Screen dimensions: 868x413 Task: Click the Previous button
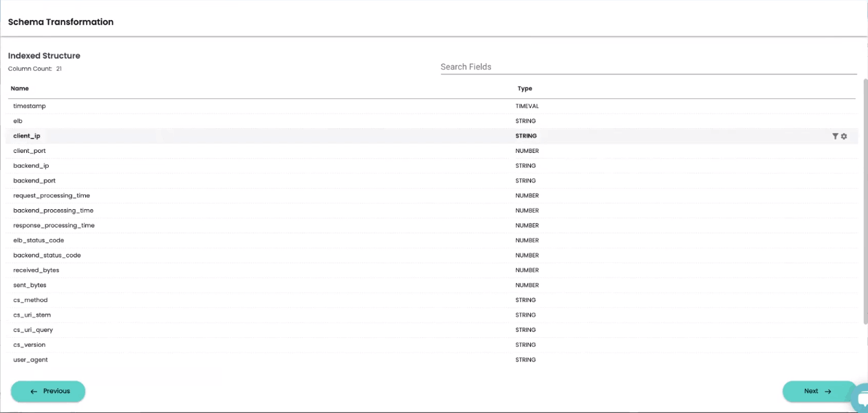click(48, 391)
